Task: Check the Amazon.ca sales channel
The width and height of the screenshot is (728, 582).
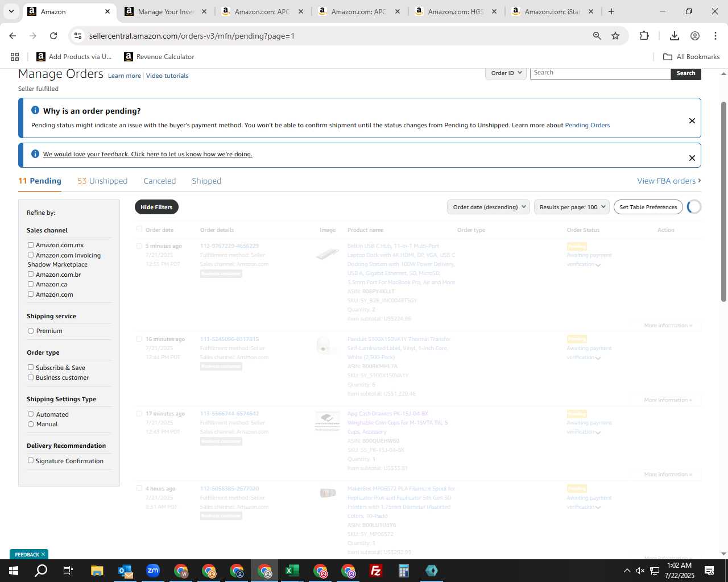Action: [31, 284]
